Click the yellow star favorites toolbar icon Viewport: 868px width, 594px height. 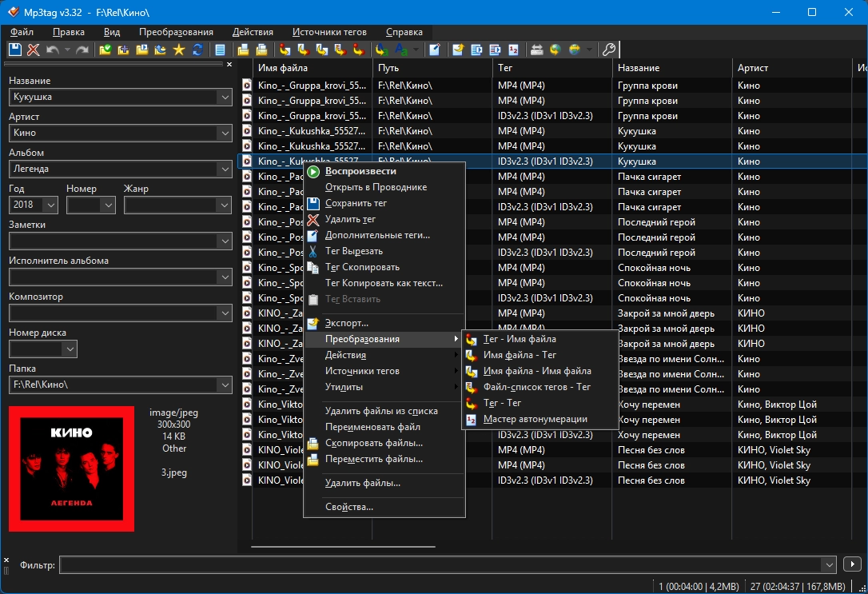178,50
